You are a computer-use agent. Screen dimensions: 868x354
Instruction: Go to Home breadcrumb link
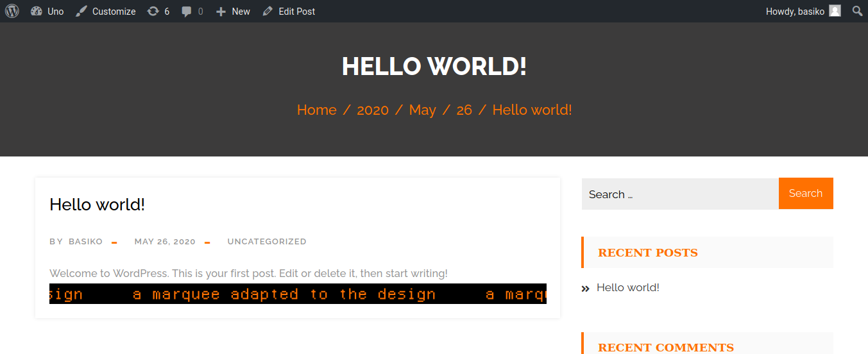[x=317, y=110]
